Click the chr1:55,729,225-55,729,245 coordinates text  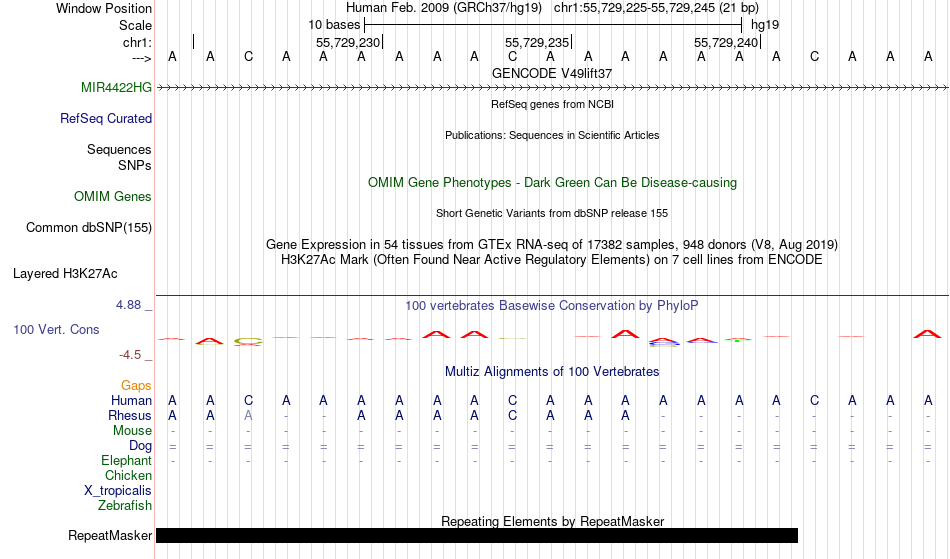(656, 8)
